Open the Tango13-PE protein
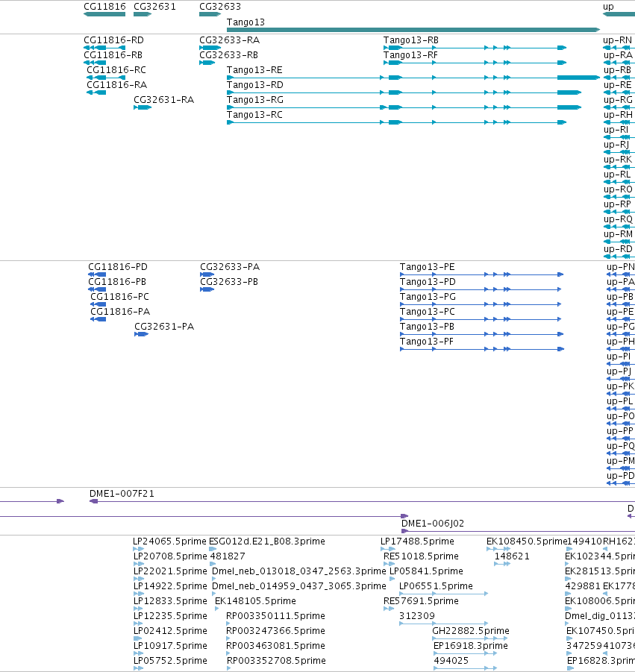The height and width of the screenshot is (672, 635). [x=427, y=266]
